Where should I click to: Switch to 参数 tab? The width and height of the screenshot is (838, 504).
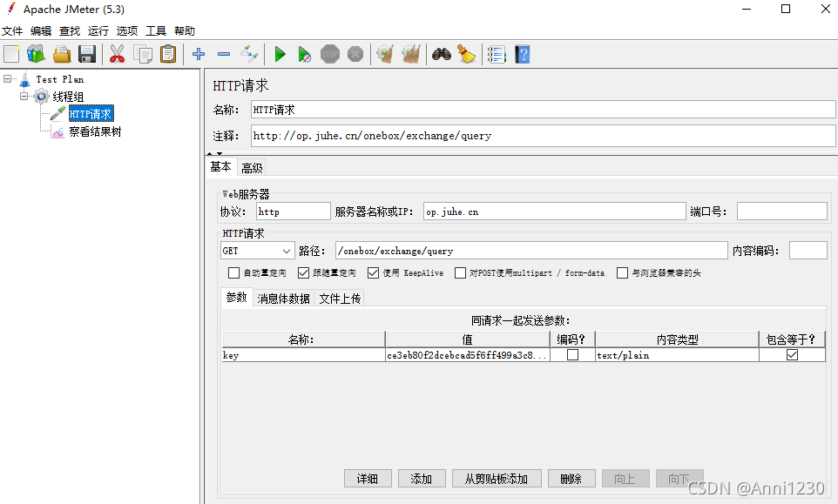[x=236, y=298]
